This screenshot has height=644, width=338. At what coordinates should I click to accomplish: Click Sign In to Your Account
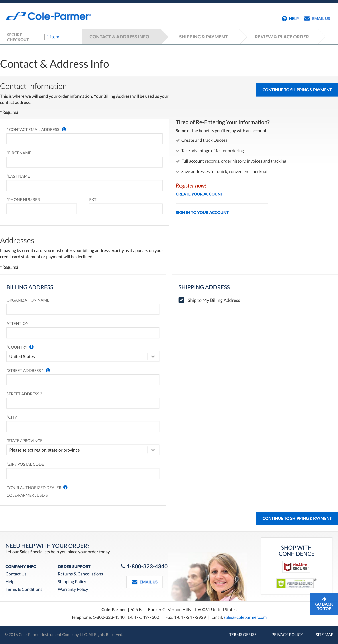coord(202,212)
